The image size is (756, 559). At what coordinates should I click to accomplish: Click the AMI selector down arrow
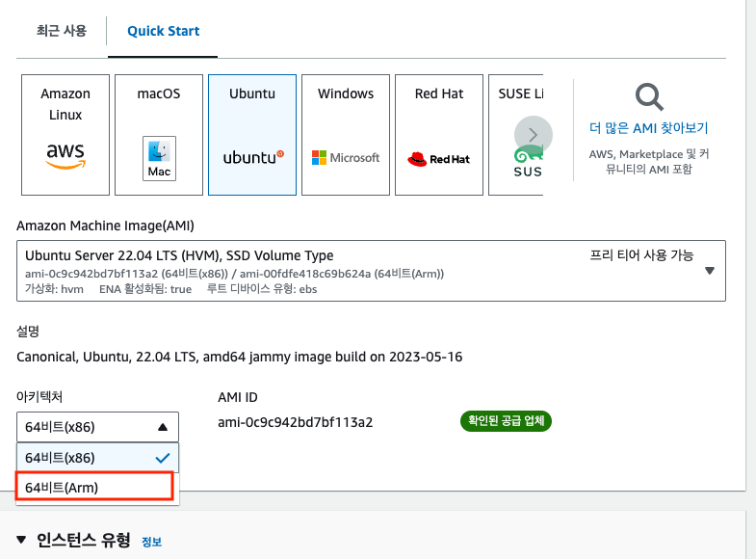(x=710, y=271)
